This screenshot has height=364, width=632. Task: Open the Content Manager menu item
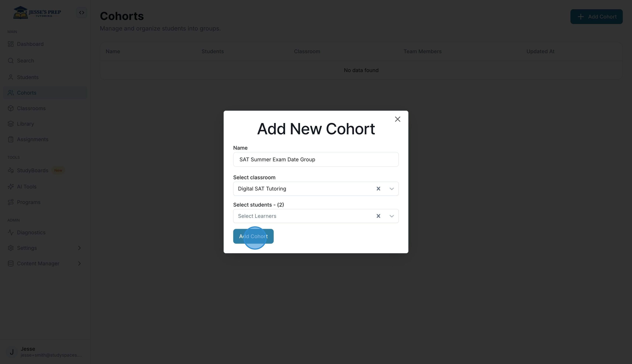38,263
